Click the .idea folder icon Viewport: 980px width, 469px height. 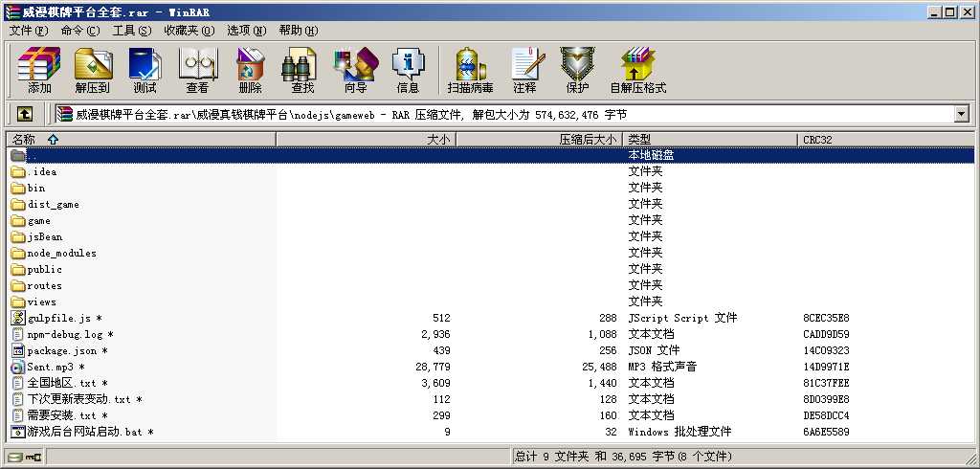click(18, 171)
